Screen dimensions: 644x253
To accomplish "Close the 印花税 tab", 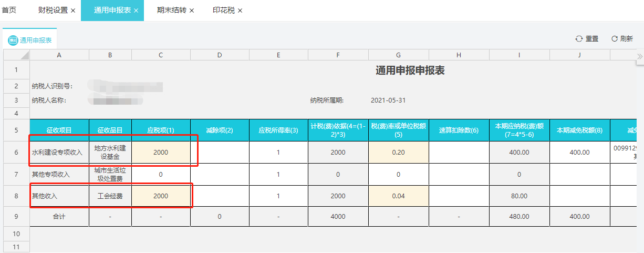I will pyautogui.click(x=240, y=11).
